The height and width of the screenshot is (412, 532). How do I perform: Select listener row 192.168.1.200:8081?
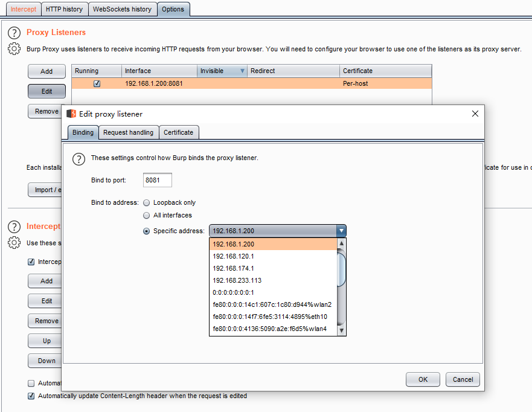(252, 83)
